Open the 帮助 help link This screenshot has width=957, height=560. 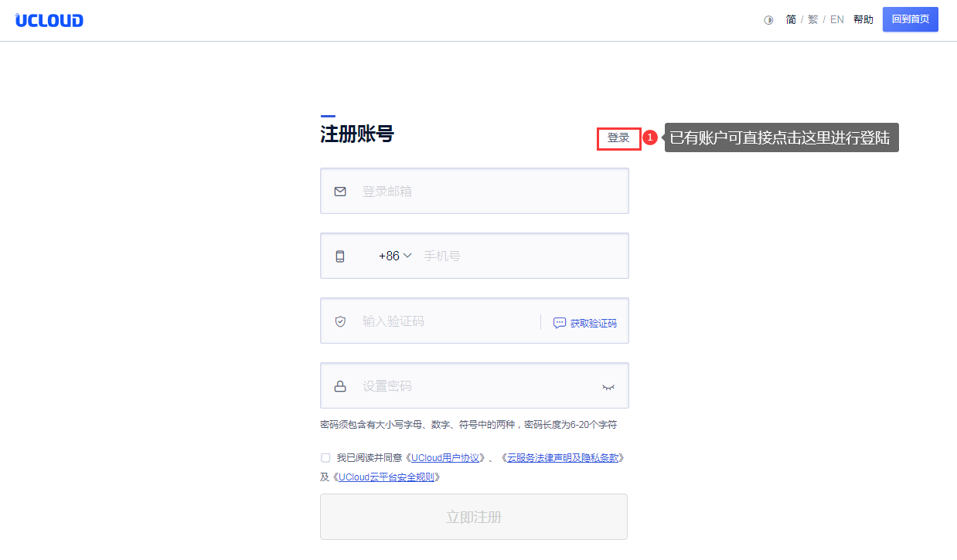(x=863, y=20)
